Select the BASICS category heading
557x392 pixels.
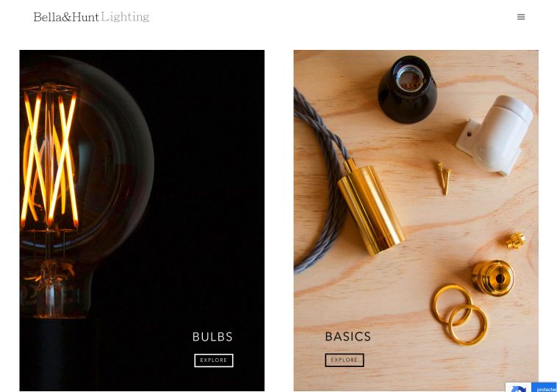pos(348,336)
